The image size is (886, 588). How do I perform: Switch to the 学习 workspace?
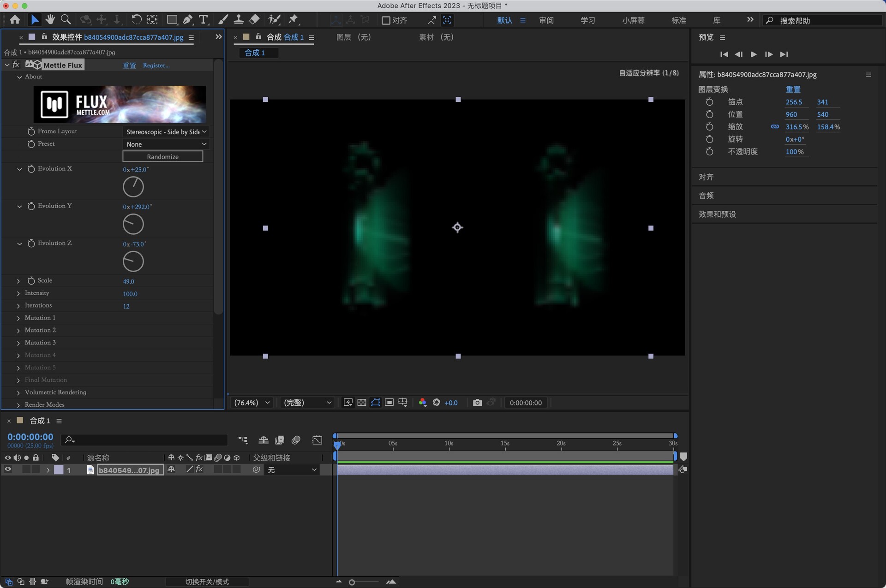[x=587, y=20]
